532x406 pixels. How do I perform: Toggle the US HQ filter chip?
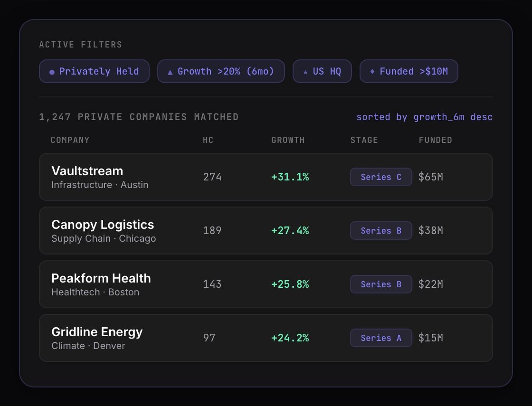click(322, 71)
